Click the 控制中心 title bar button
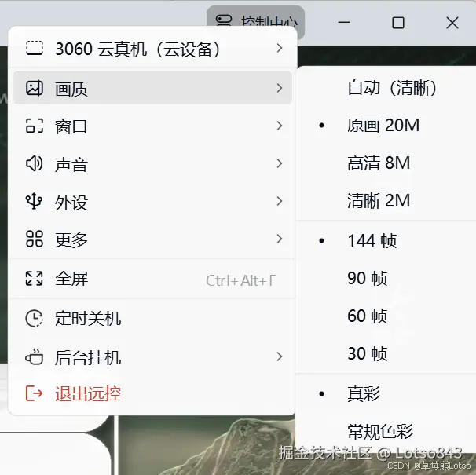This screenshot has width=476, height=475. (255, 16)
